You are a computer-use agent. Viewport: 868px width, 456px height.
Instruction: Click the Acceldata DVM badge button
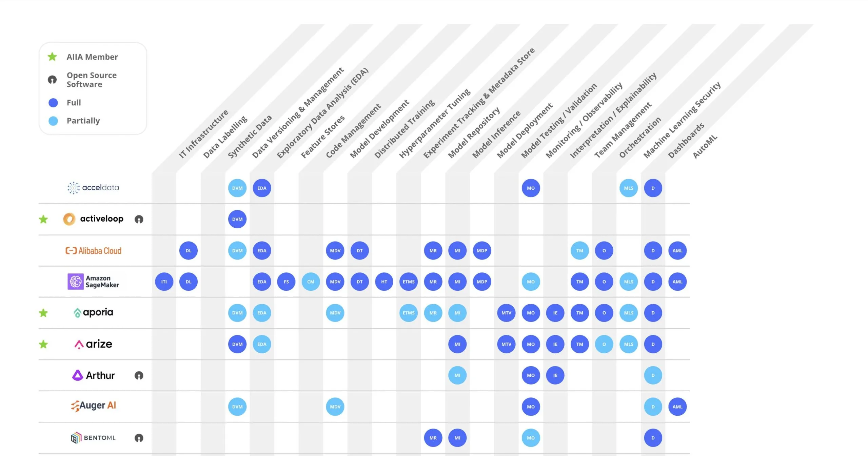(237, 188)
